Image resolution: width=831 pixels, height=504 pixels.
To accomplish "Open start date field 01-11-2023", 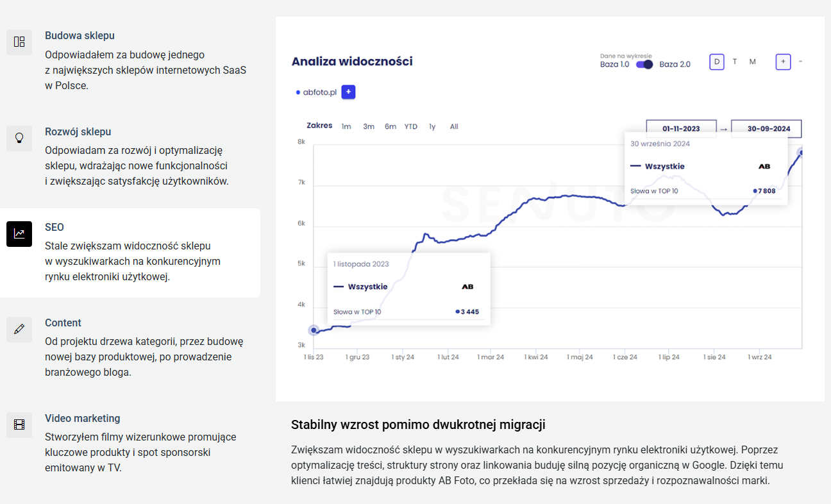I will tap(681, 128).
